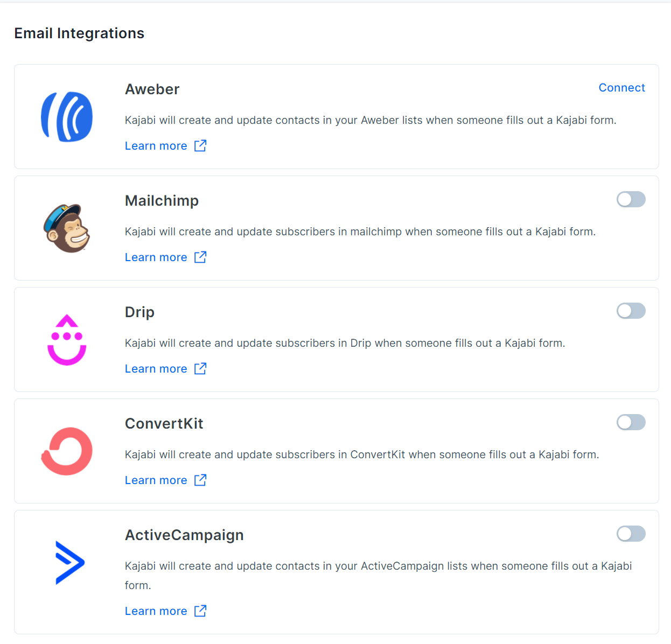Click the pink Drip logo
Screen dimensions: 671x644
tap(67, 340)
